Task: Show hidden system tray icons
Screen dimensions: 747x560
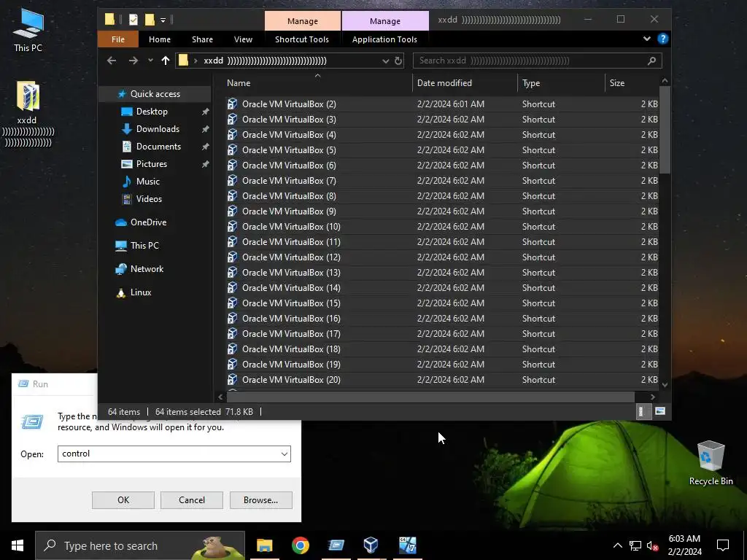Action: [x=617, y=545]
